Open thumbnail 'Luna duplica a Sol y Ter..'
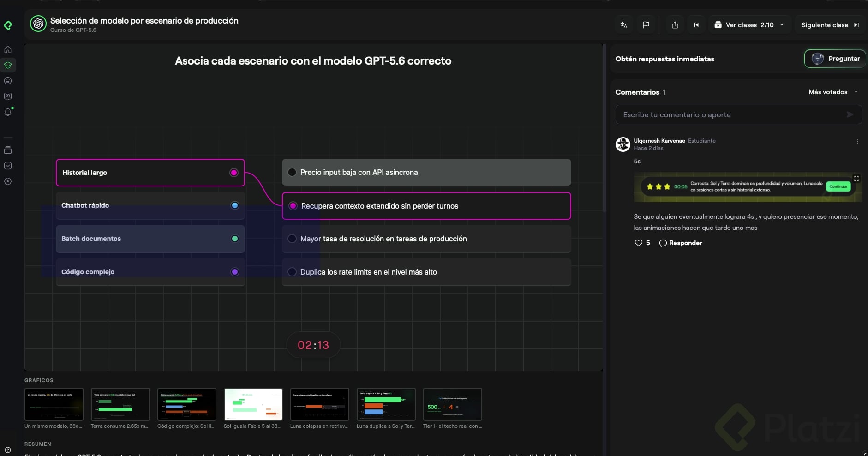The image size is (868, 456). click(x=386, y=404)
